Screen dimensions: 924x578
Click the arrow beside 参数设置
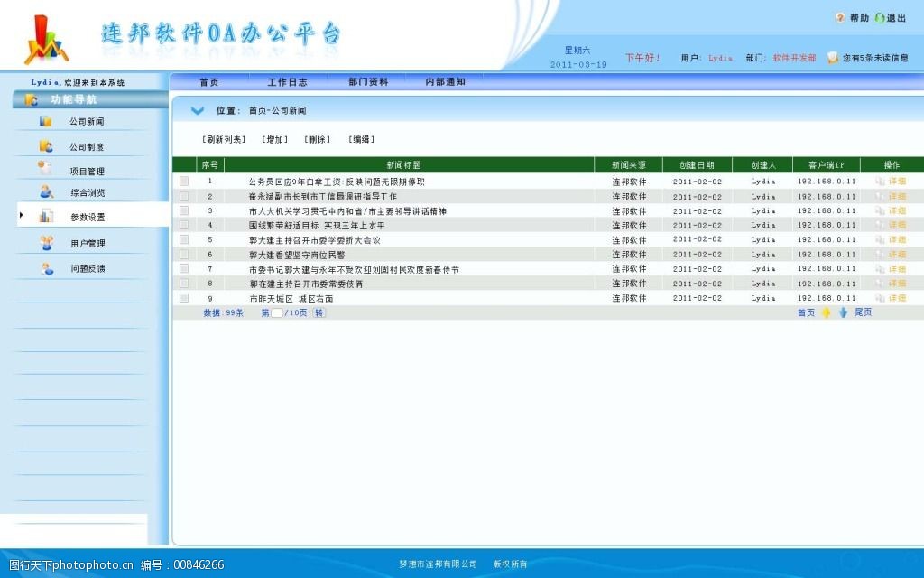pos(21,216)
